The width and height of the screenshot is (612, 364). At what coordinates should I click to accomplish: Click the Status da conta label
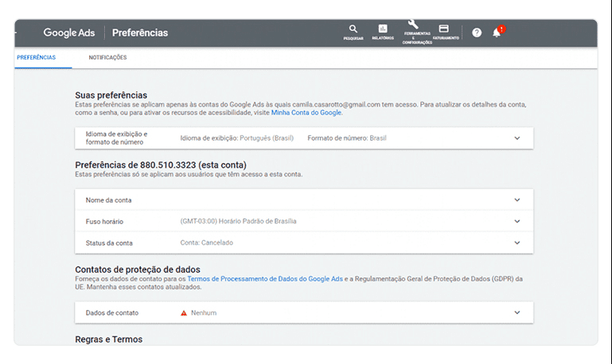click(109, 243)
